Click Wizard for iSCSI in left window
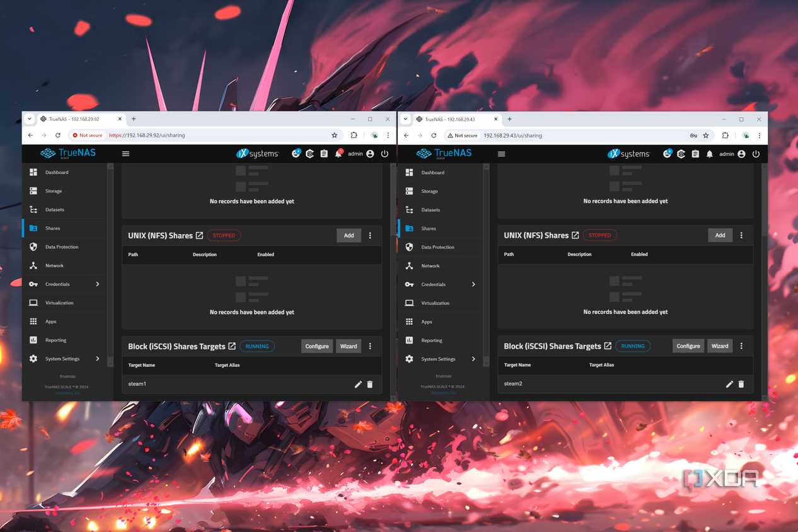The image size is (798, 532). click(348, 346)
